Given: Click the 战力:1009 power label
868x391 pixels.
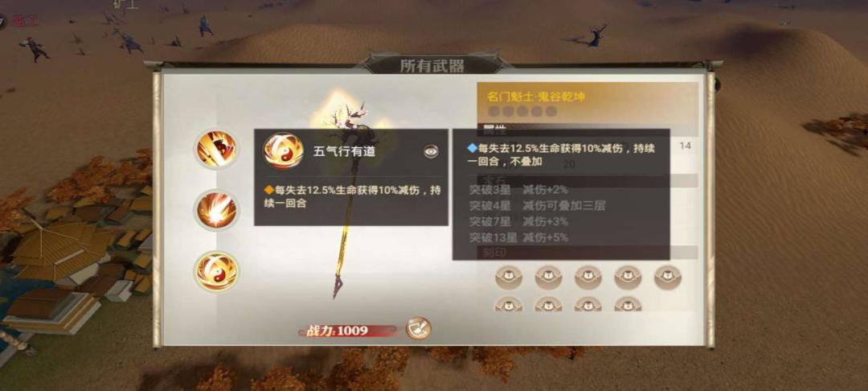Looking at the screenshot, I should tap(337, 331).
